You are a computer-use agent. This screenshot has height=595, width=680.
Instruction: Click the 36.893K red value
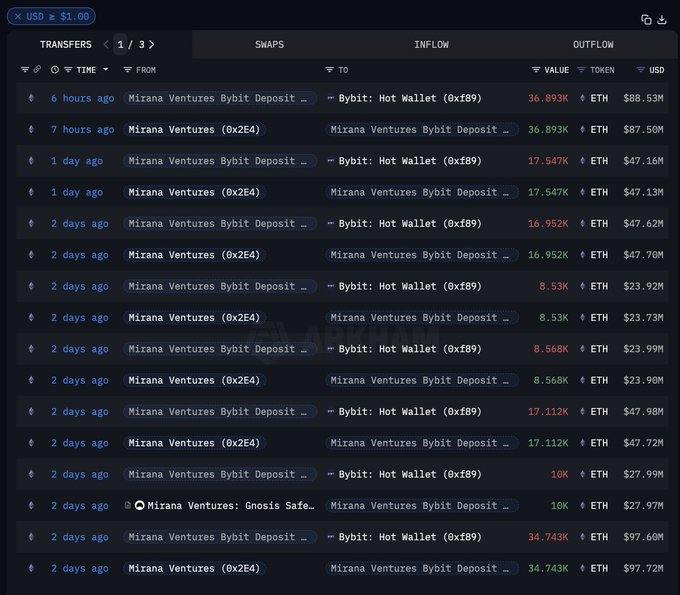548,98
